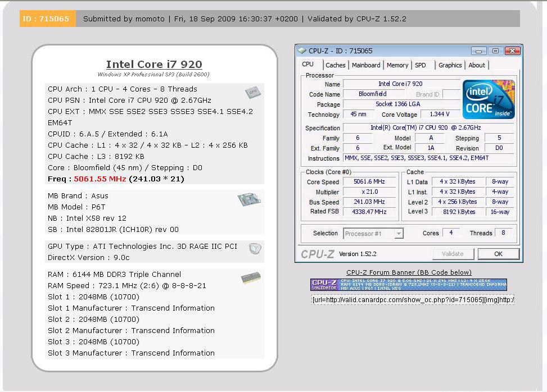Screen dimensions: 547x392
Task: Click the orange ID : 715065 badge
Action: click(47, 19)
